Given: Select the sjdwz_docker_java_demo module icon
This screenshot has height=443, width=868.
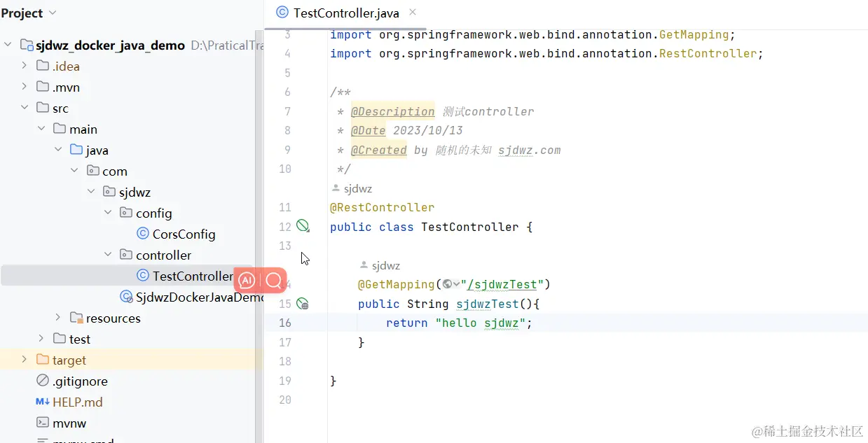Looking at the screenshot, I should pyautogui.click(x=27, y=45).
